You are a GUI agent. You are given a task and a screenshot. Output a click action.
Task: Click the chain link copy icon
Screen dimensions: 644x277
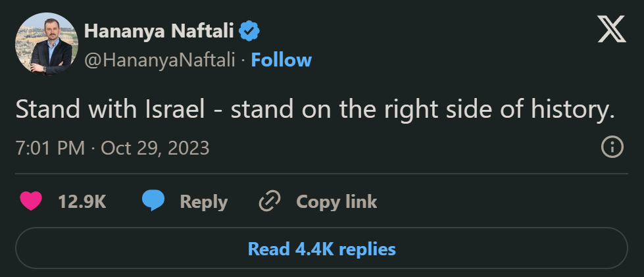pos(270,201)
